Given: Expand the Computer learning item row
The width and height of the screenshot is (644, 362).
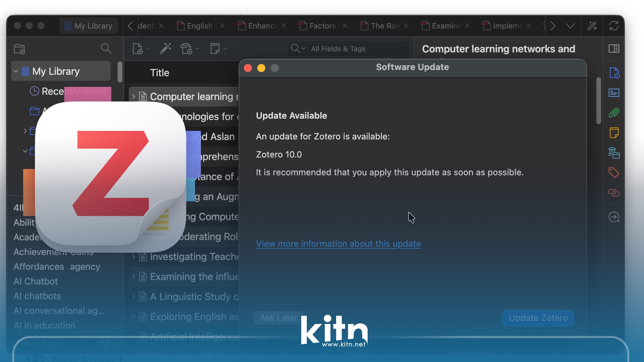Looking at the screenshot, I should pos(133,97).
